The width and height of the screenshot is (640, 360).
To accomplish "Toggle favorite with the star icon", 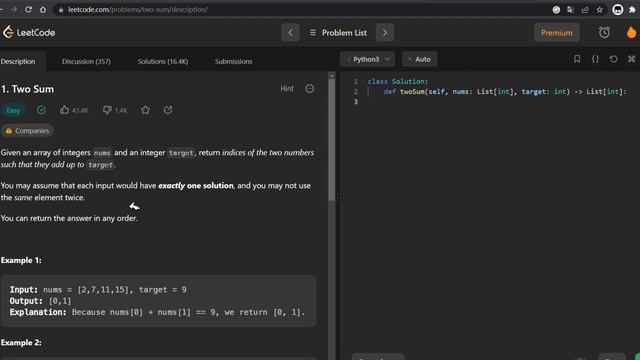I will [x=145, y=110].
